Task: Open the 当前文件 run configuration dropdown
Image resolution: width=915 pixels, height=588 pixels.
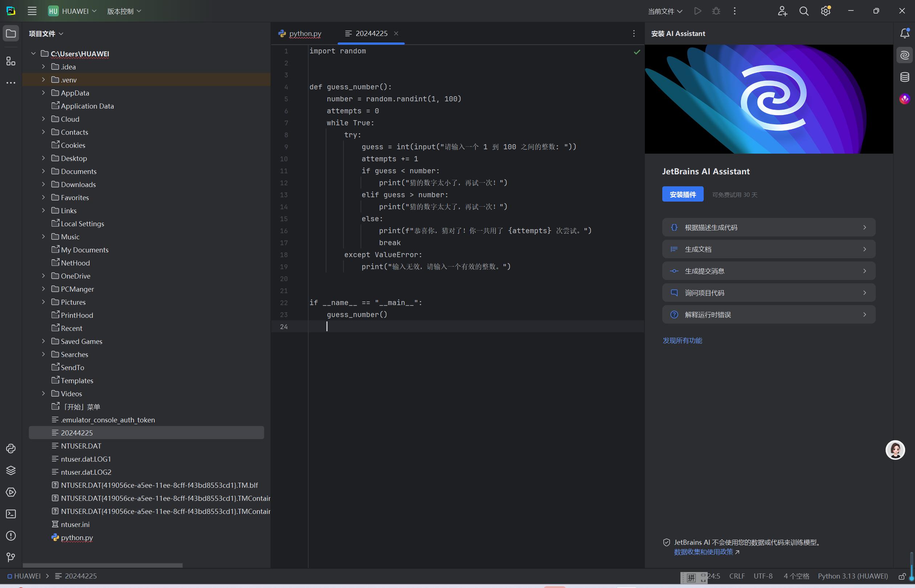Action: [664, 11]
